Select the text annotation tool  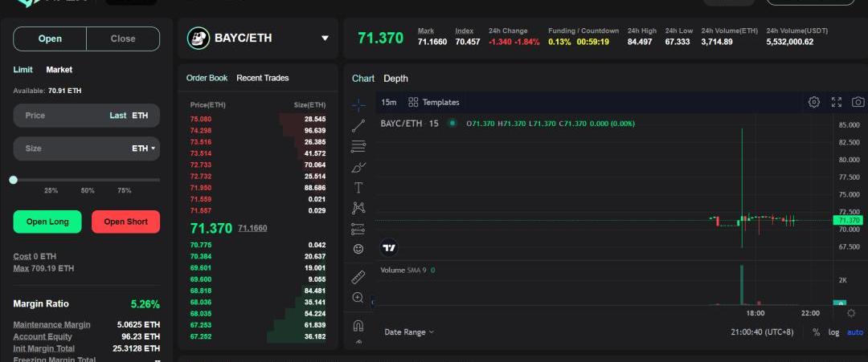pos(358,188)
